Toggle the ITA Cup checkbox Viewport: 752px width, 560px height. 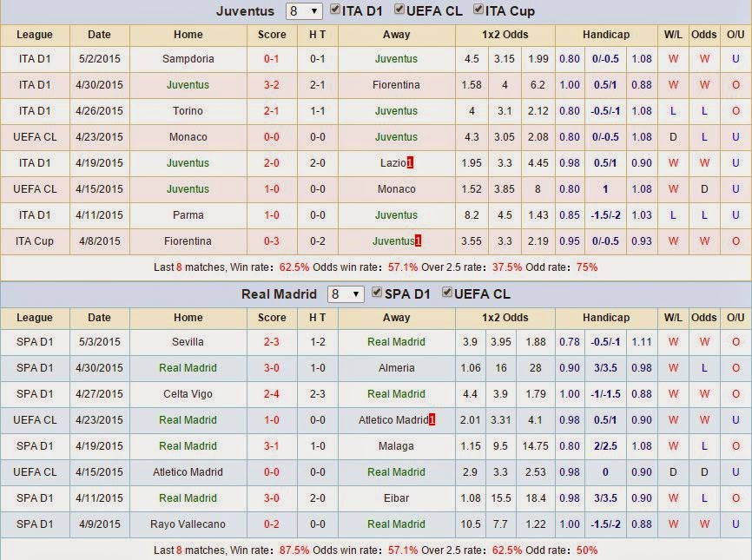click(x=478, y=10)
